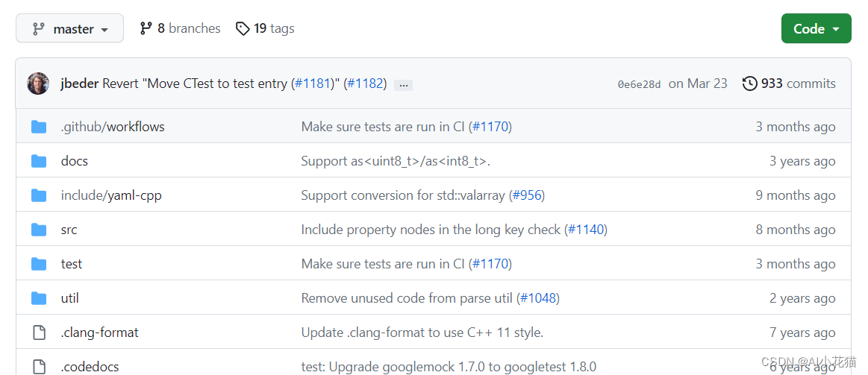
Task: View the 8 branches list
Action: 180,28
